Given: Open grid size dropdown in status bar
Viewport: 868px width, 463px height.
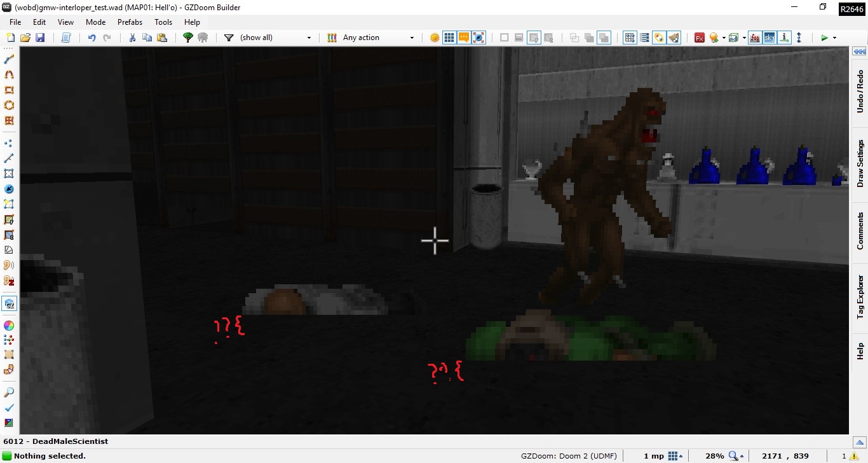Looking at the screenshot, I should (x=676, y=456).
